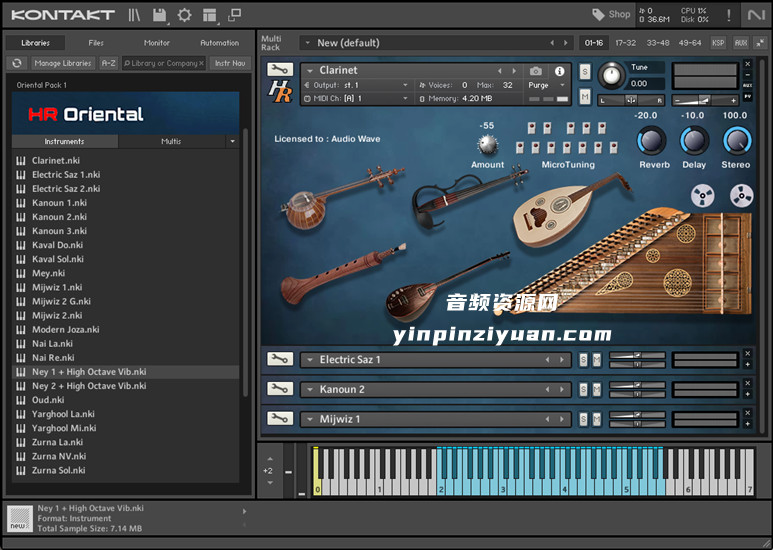This screenshot has width=773, height=550.
Task: Solo the Clarinet instrument
Action: point(585,71)
